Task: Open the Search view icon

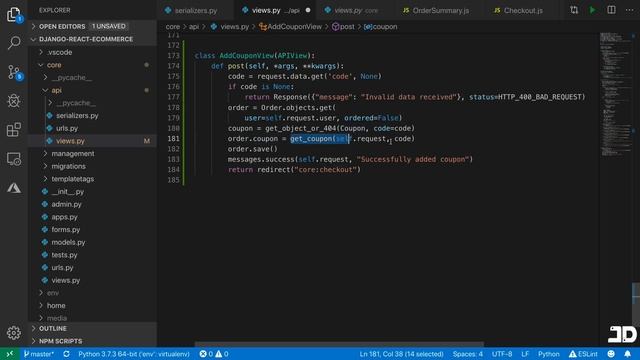Action: 13,42
